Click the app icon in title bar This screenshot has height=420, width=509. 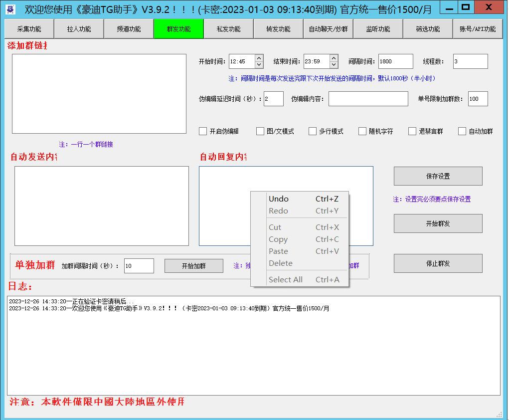(x=10, y=9)
